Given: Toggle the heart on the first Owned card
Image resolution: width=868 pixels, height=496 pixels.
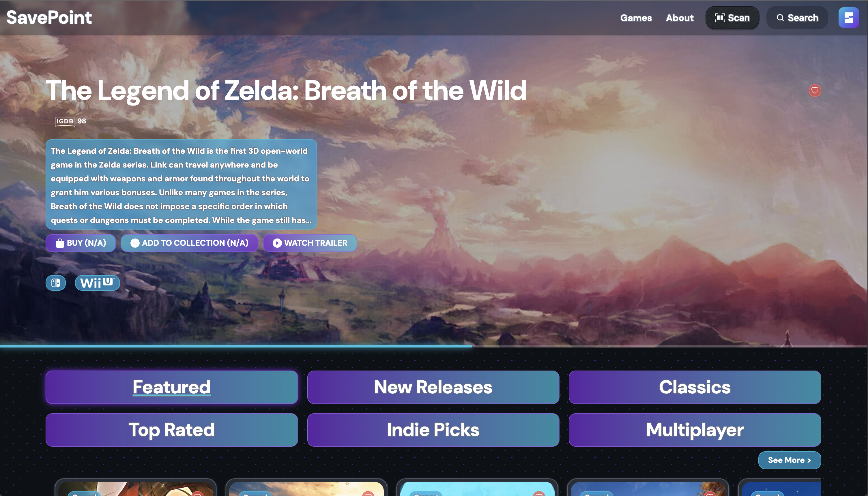Looking at the screenshot, I should pos(198,494).
